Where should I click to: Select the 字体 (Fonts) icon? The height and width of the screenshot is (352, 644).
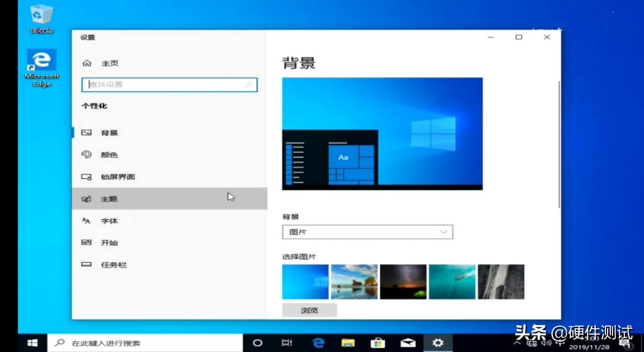pyautogui.click(x=86, y=221)
